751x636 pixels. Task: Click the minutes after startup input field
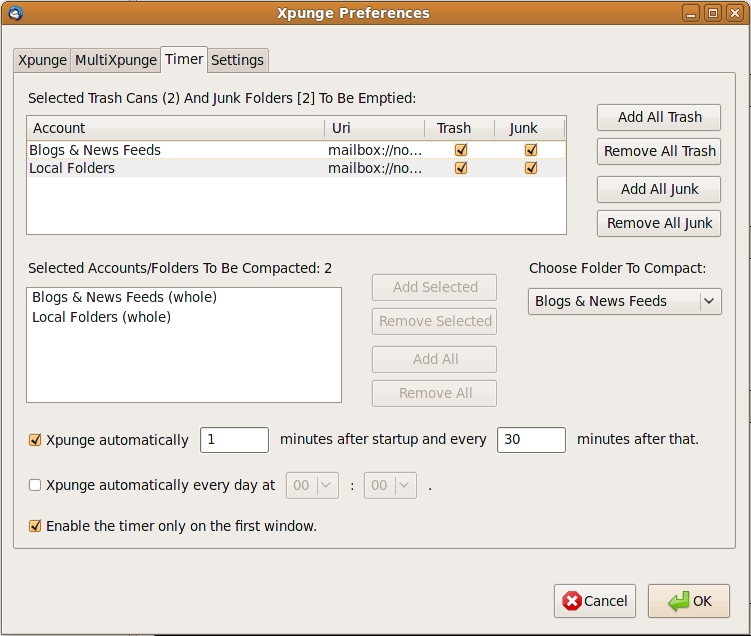[234, 440]
